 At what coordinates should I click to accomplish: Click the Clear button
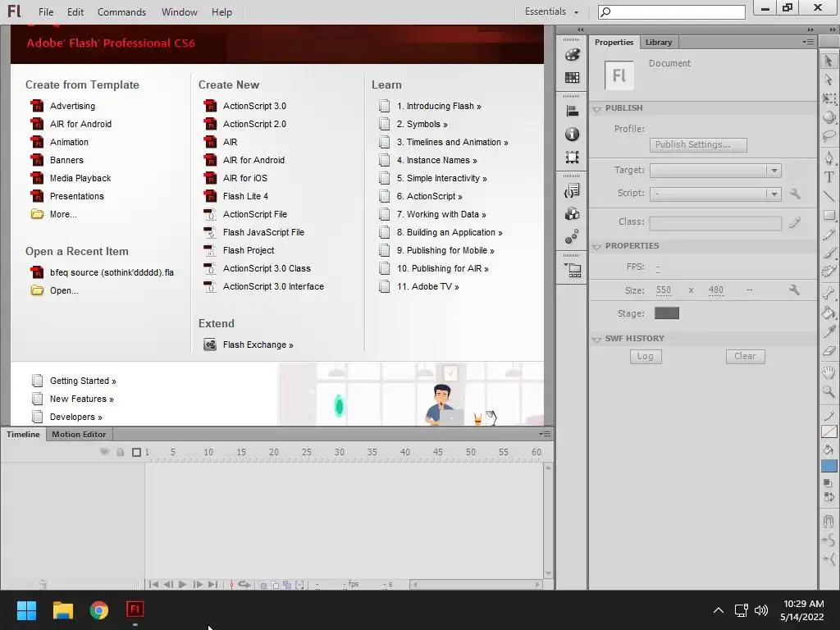[745, 356]
